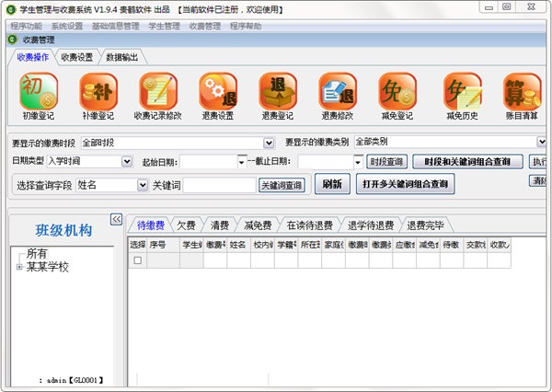Select the 欠费 tab
552x392 pixels.
coord(186,225)
